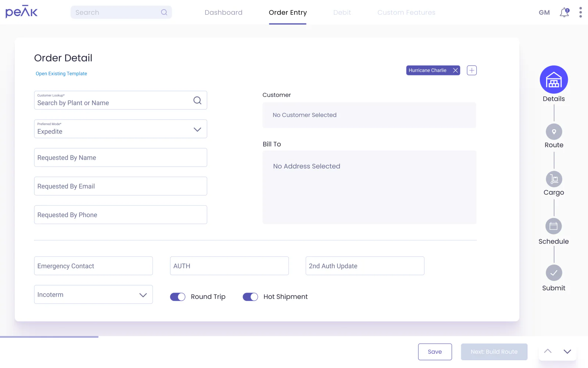Open Existing Template link

[x=61, y=74]
